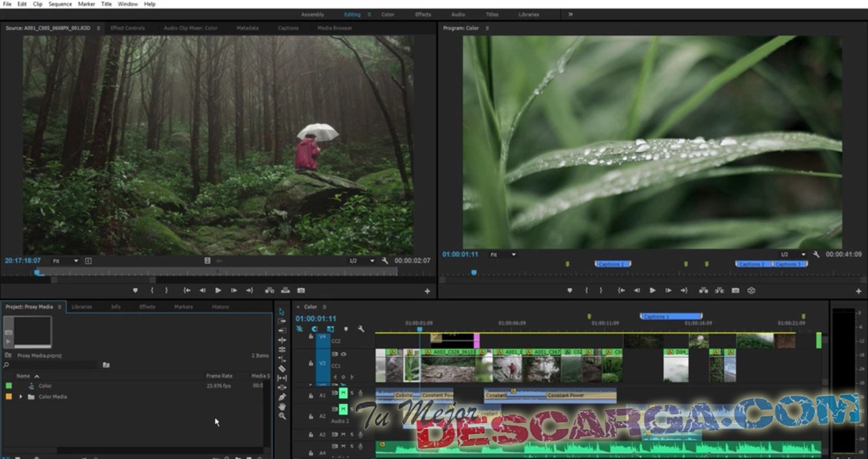Toggle linked selection in timeline
The image size is (868, 459).
330,329
